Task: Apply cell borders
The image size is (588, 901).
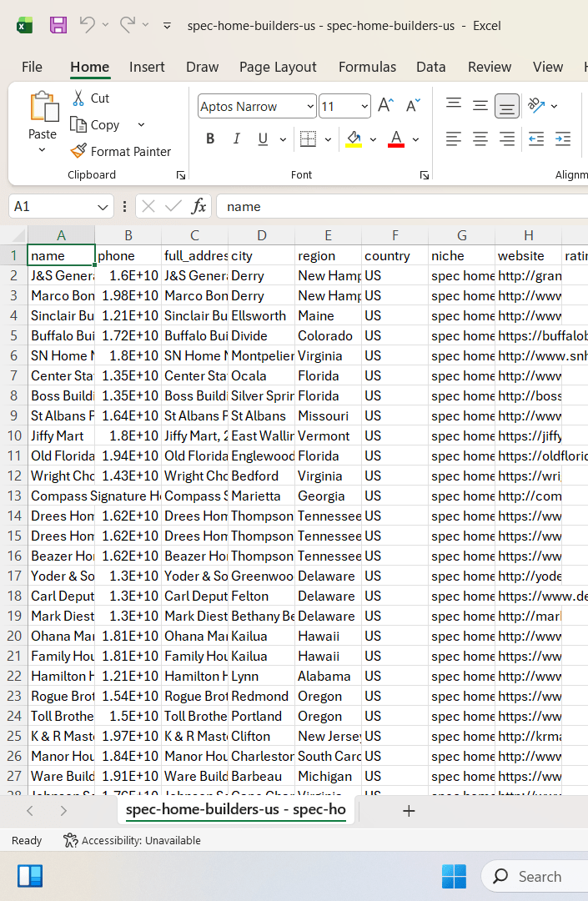Action: click(x=309, y=138)
